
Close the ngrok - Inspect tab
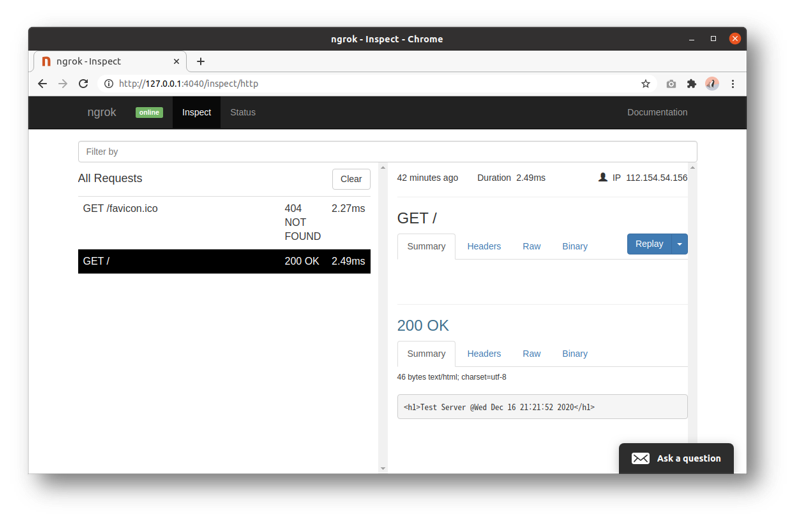(176, 62)
